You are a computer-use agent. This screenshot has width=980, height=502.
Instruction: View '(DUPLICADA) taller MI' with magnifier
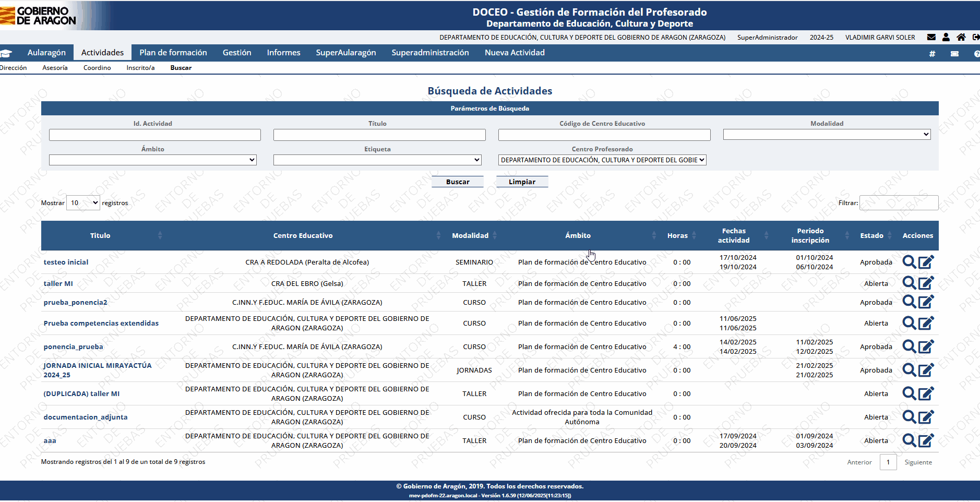909,393
